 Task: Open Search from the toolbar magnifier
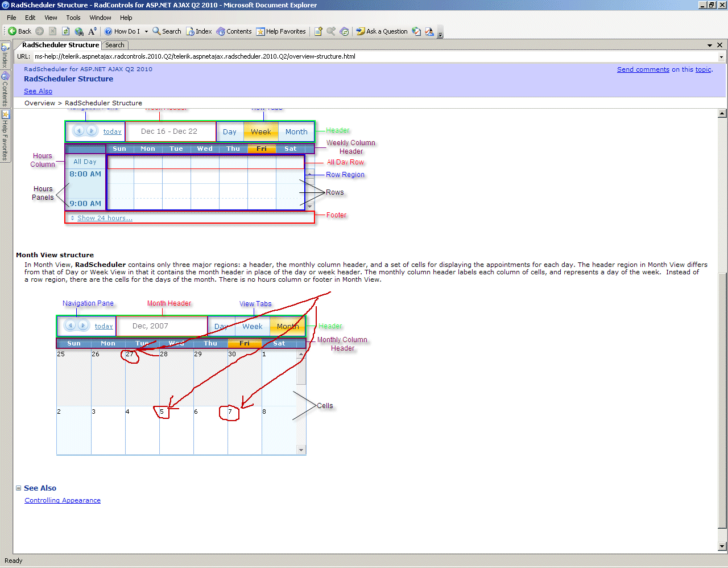(167, 31)
